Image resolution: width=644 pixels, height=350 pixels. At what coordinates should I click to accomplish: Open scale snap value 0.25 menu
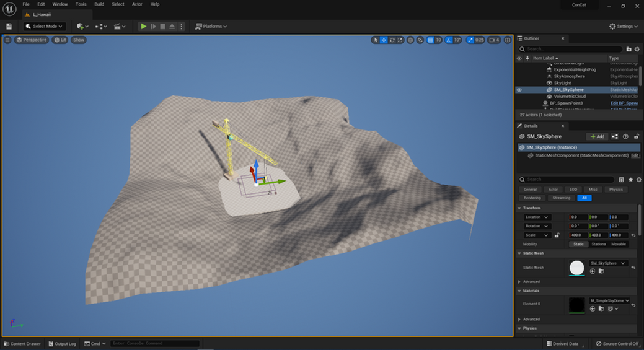click(x=479, y=40)
